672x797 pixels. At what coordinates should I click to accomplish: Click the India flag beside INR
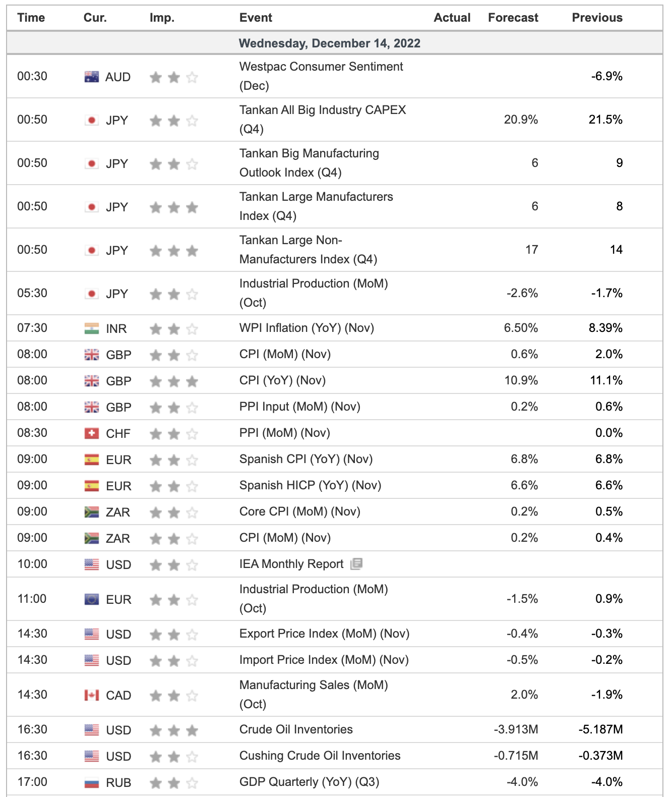pyautogui.click(x=91, y=328)
